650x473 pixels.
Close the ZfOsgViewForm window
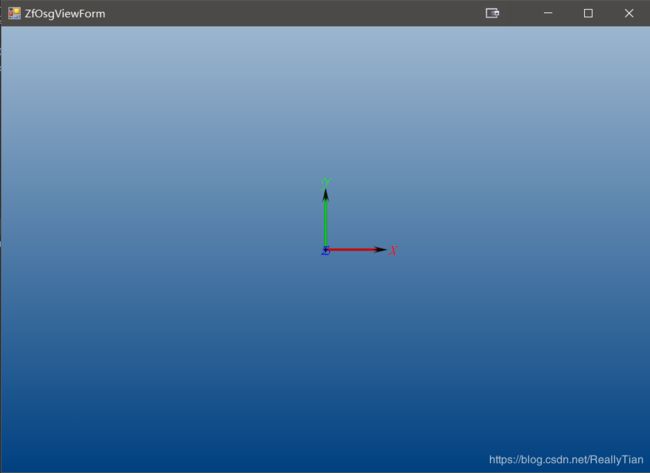click(x=629, y=13)
